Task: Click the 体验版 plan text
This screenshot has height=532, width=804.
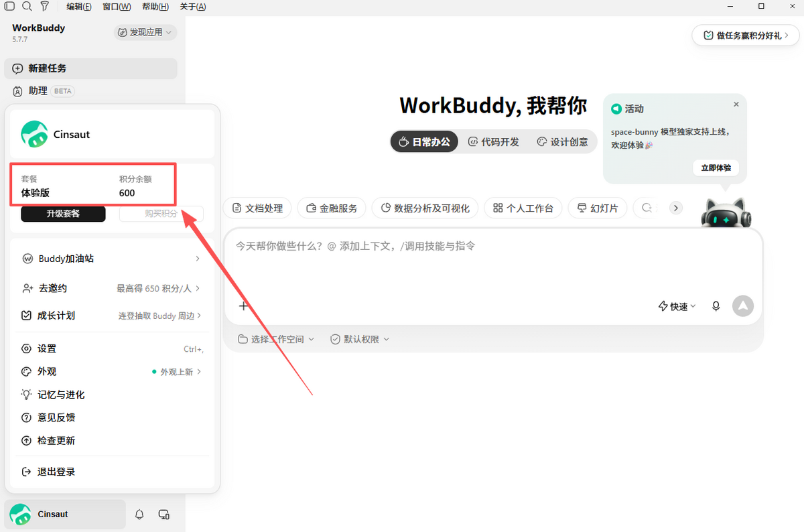Action: (x=35, y=193)
